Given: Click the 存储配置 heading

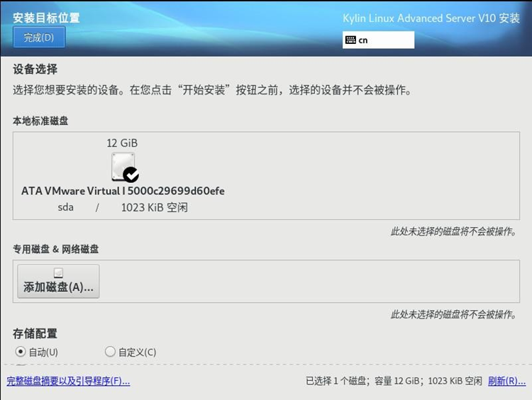Looking at the screenshot, I should click(x=35, y=333).
